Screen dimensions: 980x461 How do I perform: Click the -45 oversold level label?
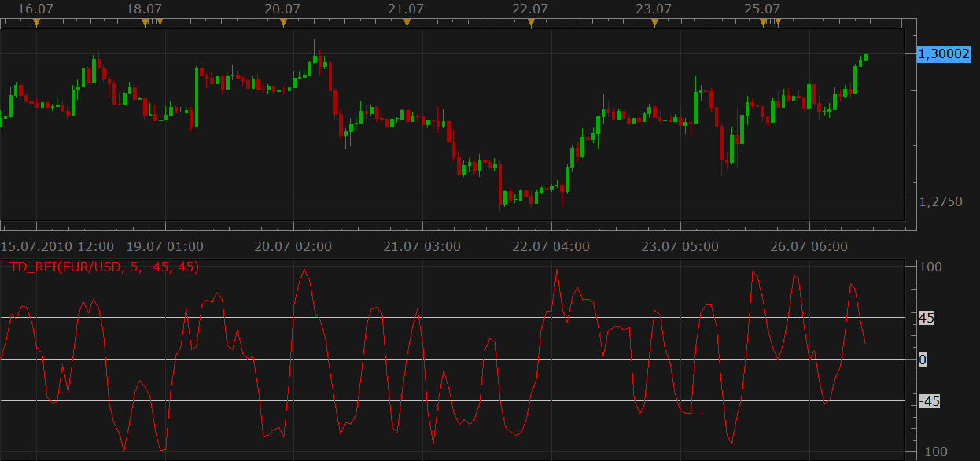929,401
